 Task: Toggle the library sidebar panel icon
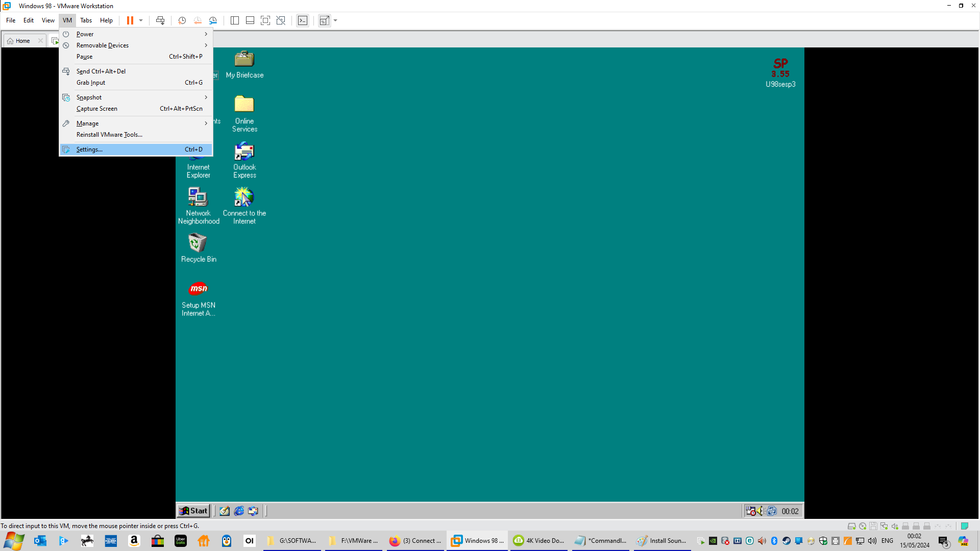(x=235, y=20)
